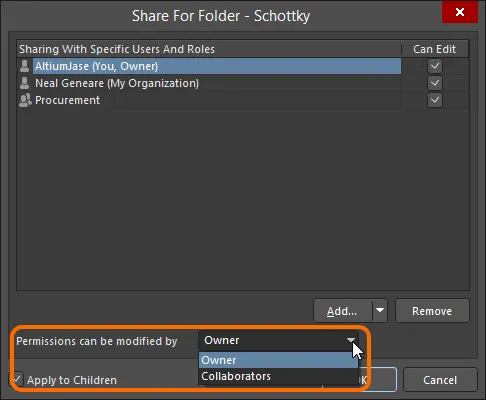Click the user icon beside AltiumJase
The height and width of the screenshot is (400, 486).
(x=24, y=66)
